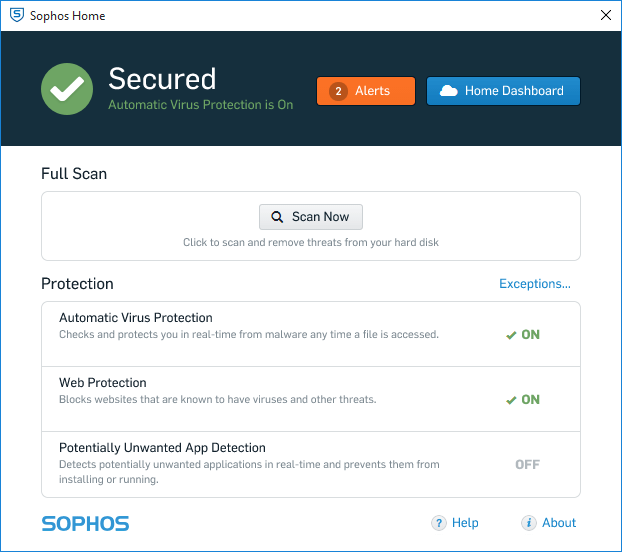Screen dimensions: 622x552
Task: Click Potentially Unwanted App Detection row title
Action: point(162,448)
